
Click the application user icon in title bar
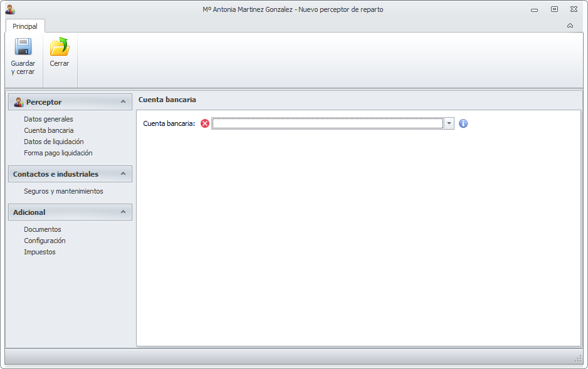click(10, 9)
